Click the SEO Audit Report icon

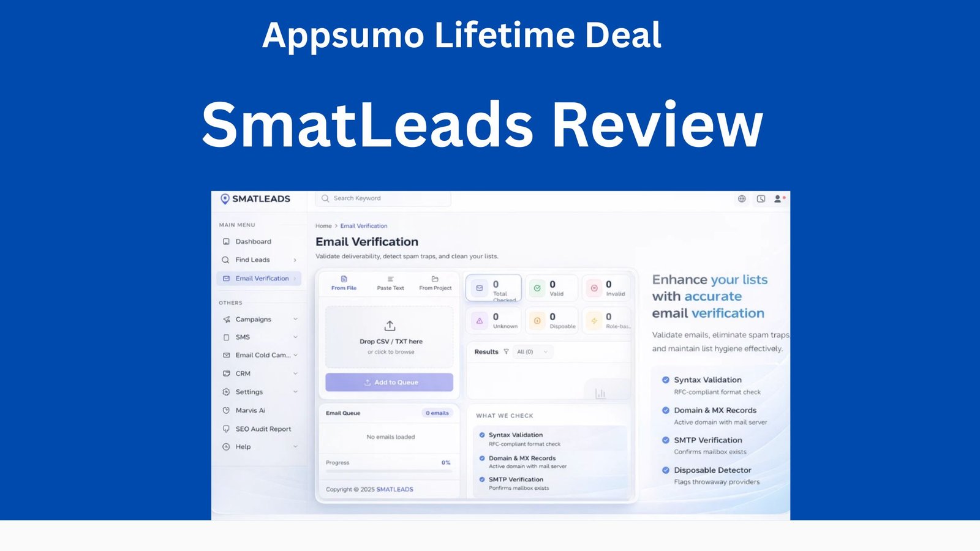[226, 429]
